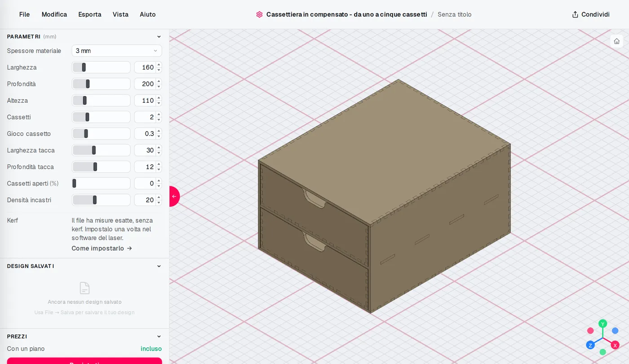The width and height of the screenshot is (629, 364).
Task: Increase Cassetti aperti with its up arrow
Action: pos(159,181)
